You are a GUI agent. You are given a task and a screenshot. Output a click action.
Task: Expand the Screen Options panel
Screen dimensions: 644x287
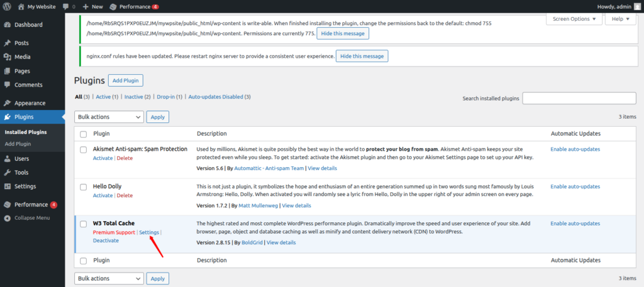(x=574, y=19)
